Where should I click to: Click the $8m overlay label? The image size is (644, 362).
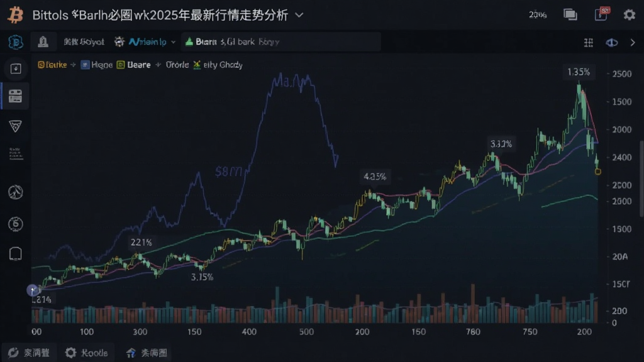[229, 172]
